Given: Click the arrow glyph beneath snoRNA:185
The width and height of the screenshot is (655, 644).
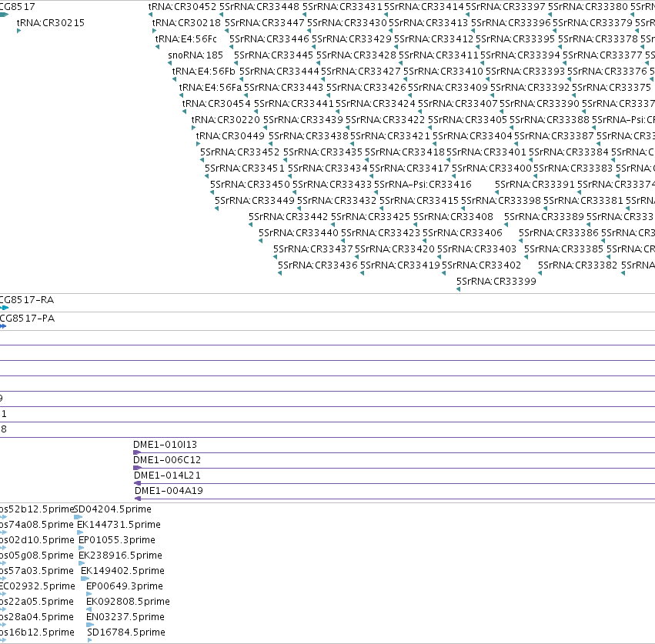Looking at the screenshot, I should (169, 63).
